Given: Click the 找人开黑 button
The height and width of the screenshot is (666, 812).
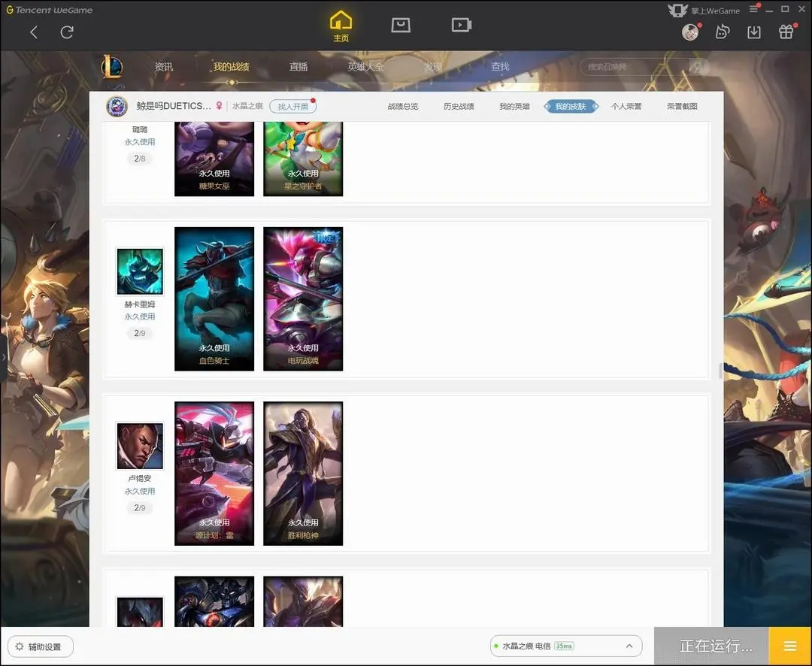Looking at the screenshot, I should pos(292,106).
